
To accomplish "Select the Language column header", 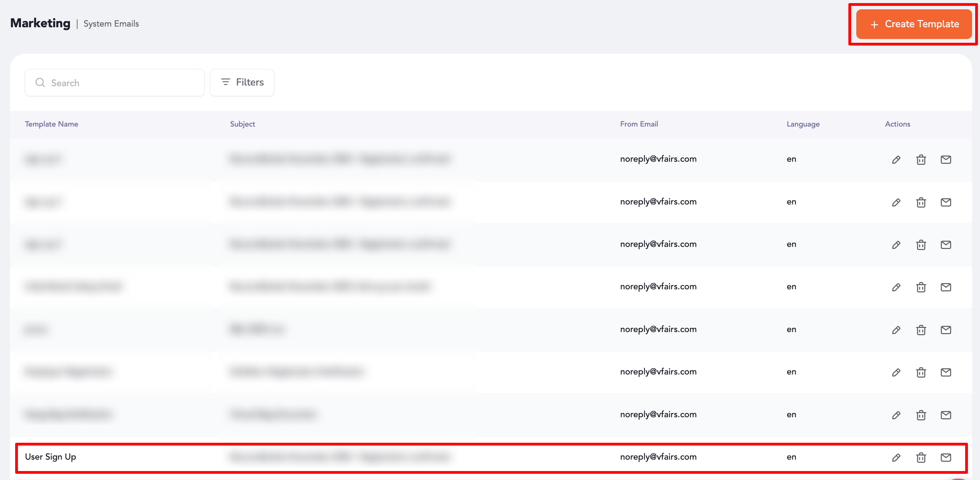I will click(803, 124).
